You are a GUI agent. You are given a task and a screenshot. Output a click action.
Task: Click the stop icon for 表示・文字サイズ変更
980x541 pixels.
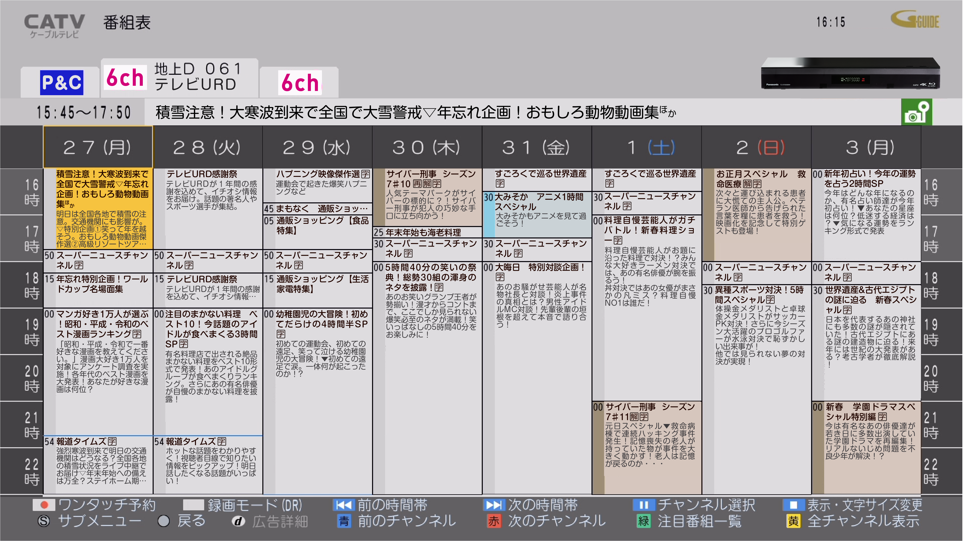pos(793,505)
